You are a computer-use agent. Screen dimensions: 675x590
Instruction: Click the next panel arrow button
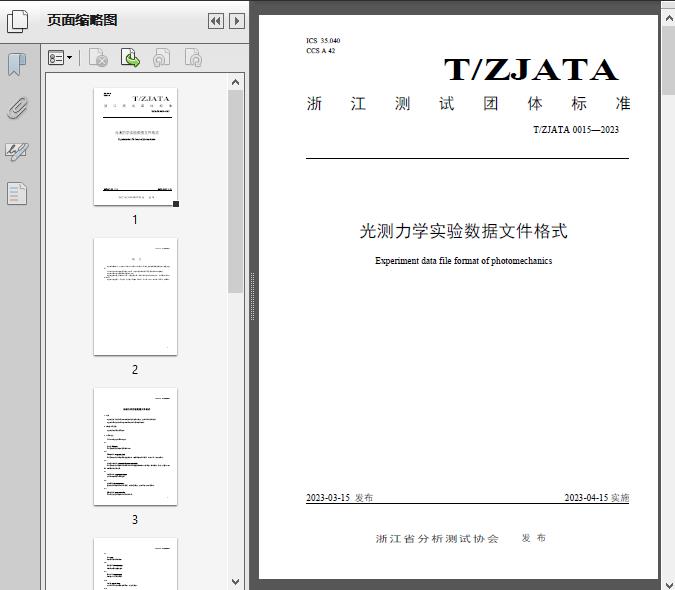pyautogui.click(x=237, y=21)
